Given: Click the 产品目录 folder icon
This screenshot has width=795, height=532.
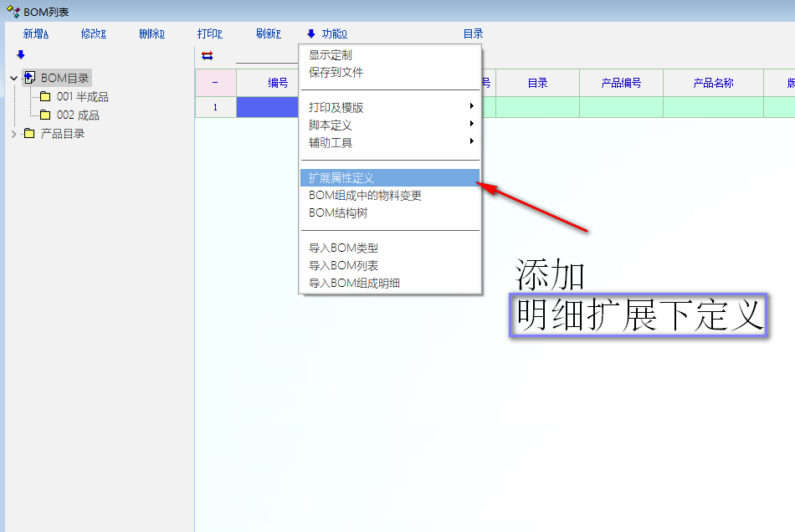Looking at the screenshot, I should 29,134.
